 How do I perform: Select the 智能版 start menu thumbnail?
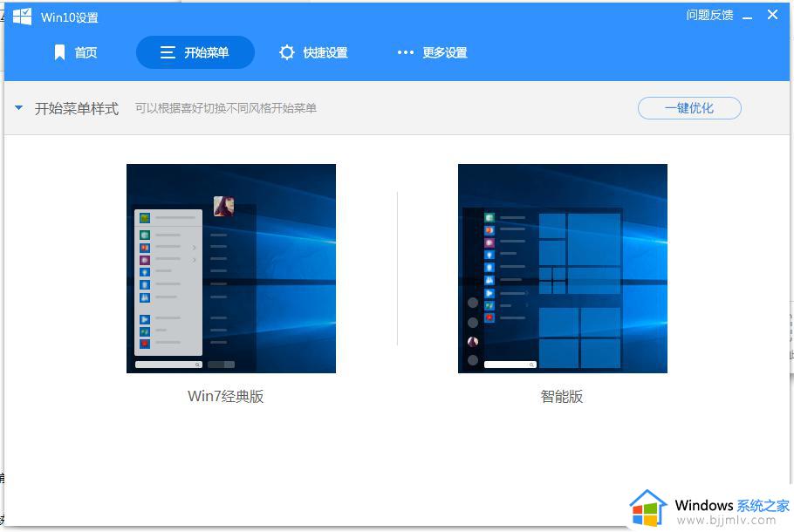[563, 269]
